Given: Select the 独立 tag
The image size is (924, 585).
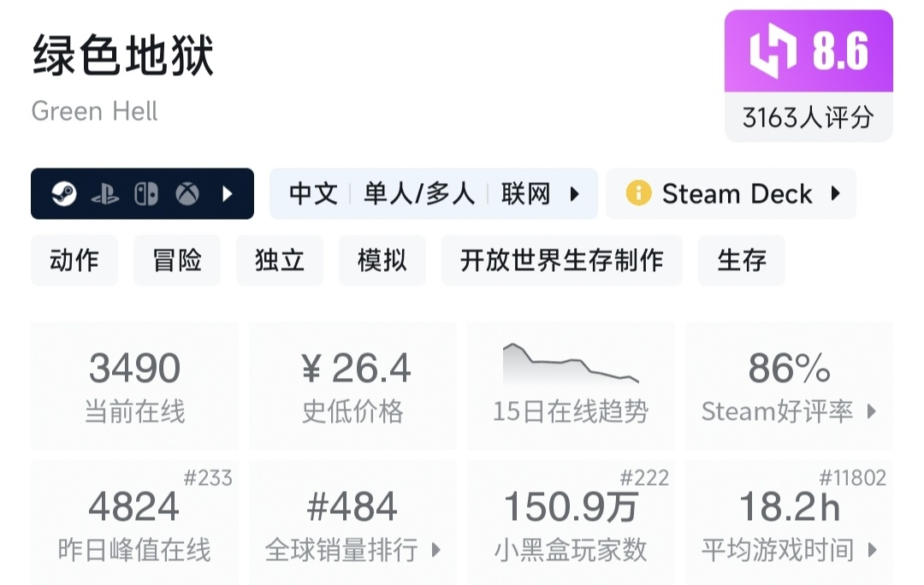Looking at the screenshot, I should tap(280, 261).
